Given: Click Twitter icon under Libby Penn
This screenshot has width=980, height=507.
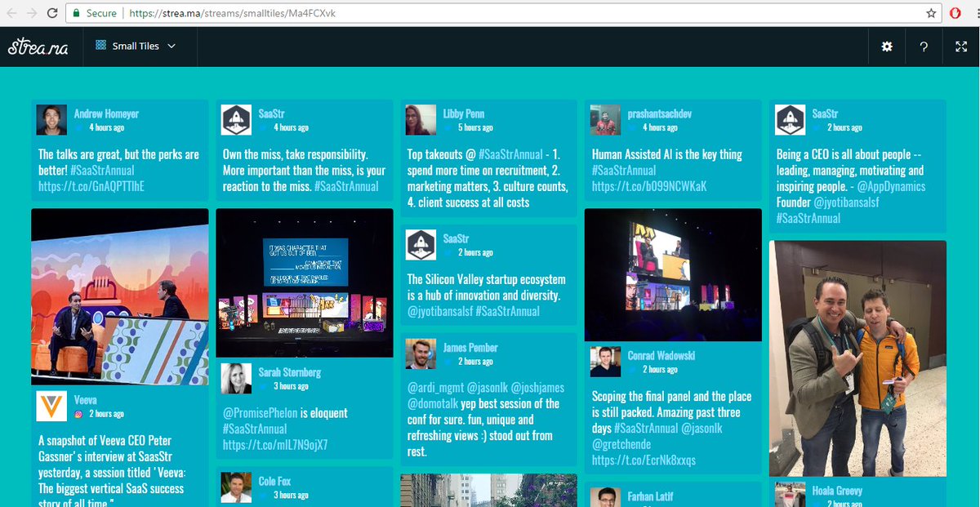Looking at the screenshot, I should tap(448, 127).
